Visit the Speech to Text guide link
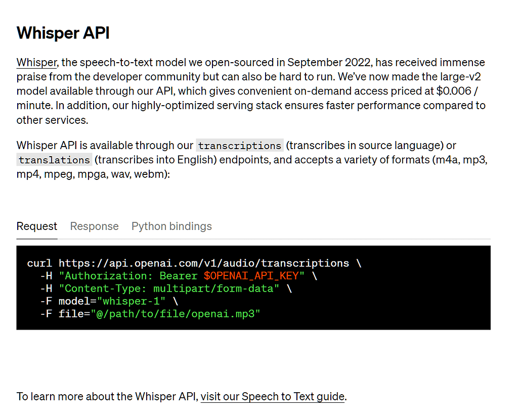The height and width of the screenshot is (420, 518). pyautogui.click(x=272, y=396)
